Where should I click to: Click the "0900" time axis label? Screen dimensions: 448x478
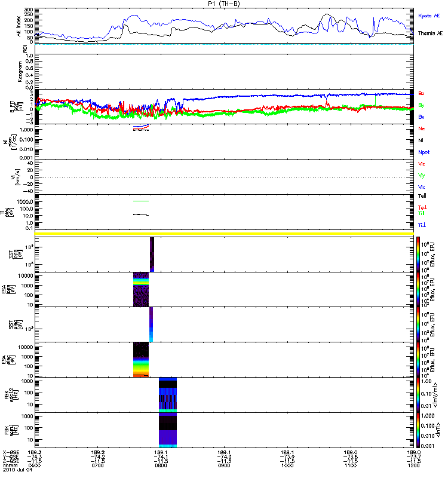pyautogui.click(x=224, y=465)
